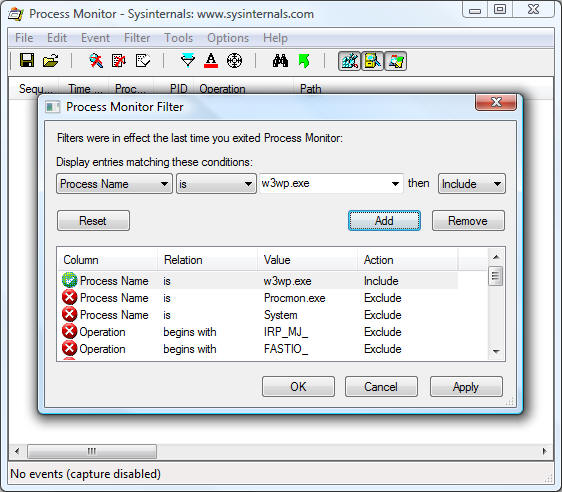The width and height of the screenshot is (562, 492).
Task: Open the Edit menu
Action: (57, 38)
